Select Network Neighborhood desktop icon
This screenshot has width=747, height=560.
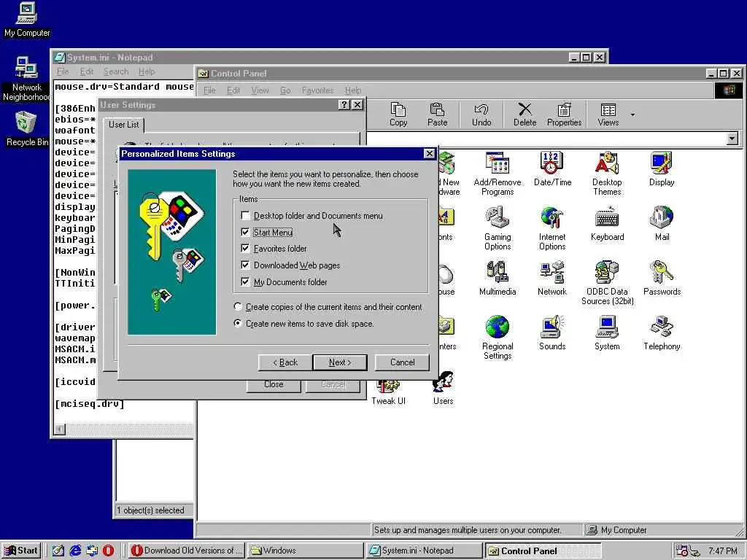point(27,79)
